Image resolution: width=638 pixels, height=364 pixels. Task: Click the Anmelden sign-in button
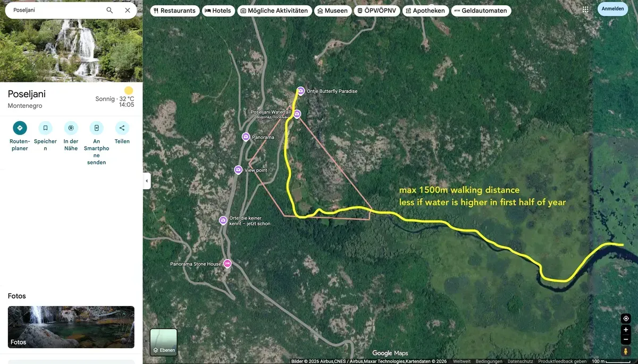coord(612,9)
